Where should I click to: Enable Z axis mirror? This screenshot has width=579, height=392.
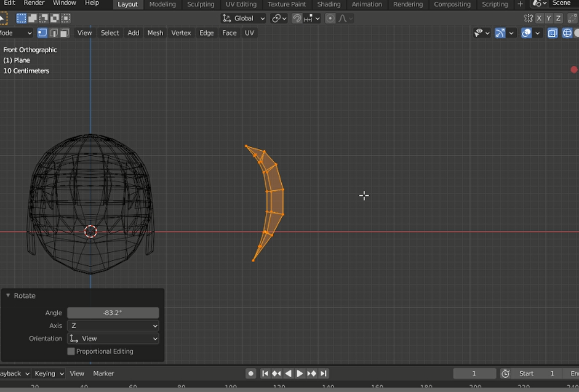(559, 18)
